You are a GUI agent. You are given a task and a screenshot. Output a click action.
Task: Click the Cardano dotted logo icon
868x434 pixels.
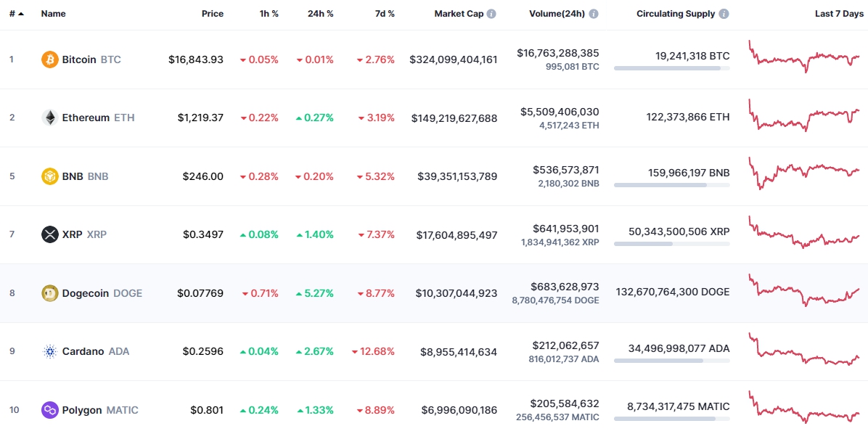(x=50, y=351)
